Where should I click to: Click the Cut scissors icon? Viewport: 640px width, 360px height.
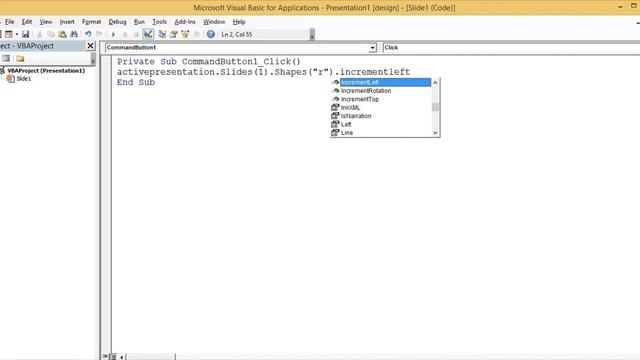point(40,34)
